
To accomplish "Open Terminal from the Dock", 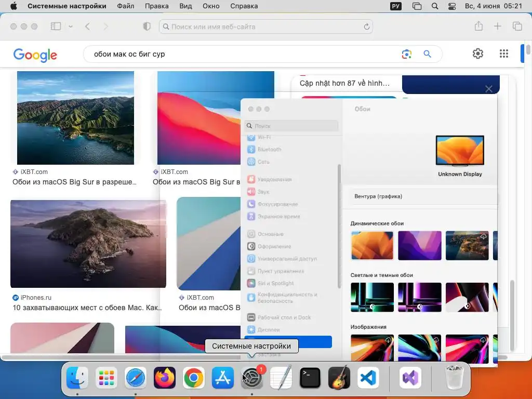I will (310, 378).
